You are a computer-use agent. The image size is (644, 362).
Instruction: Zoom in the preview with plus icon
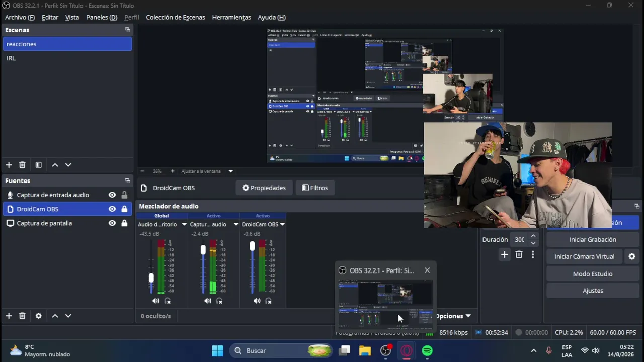pyautogui.click(x=173, y=171)
